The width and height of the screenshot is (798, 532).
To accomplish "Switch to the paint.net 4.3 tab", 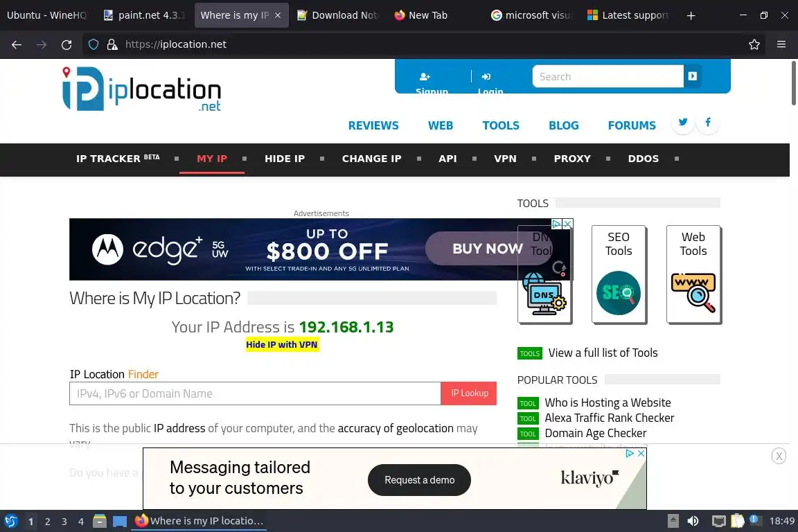I will pyautogui.click(x=144, y=15).
